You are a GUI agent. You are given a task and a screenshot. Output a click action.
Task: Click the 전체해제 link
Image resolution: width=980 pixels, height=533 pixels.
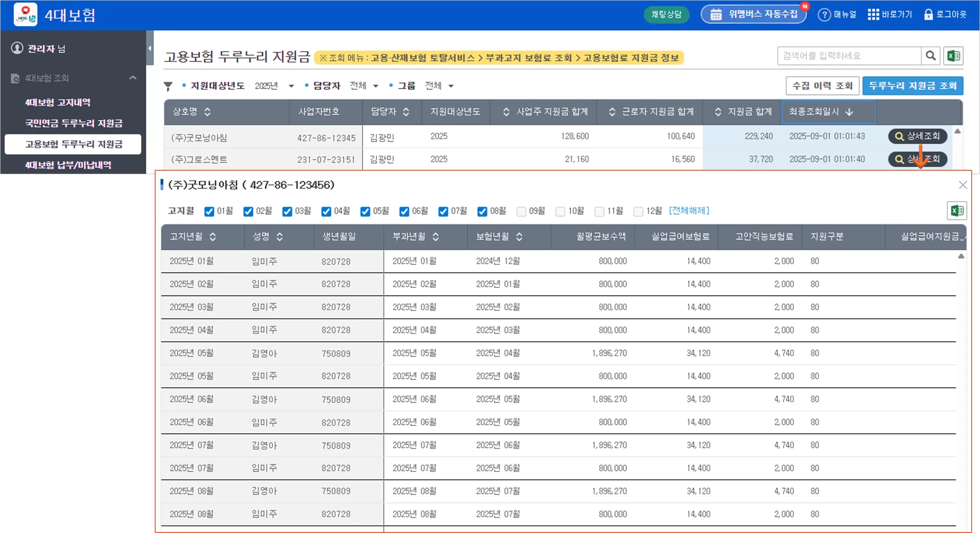[689, 210]
